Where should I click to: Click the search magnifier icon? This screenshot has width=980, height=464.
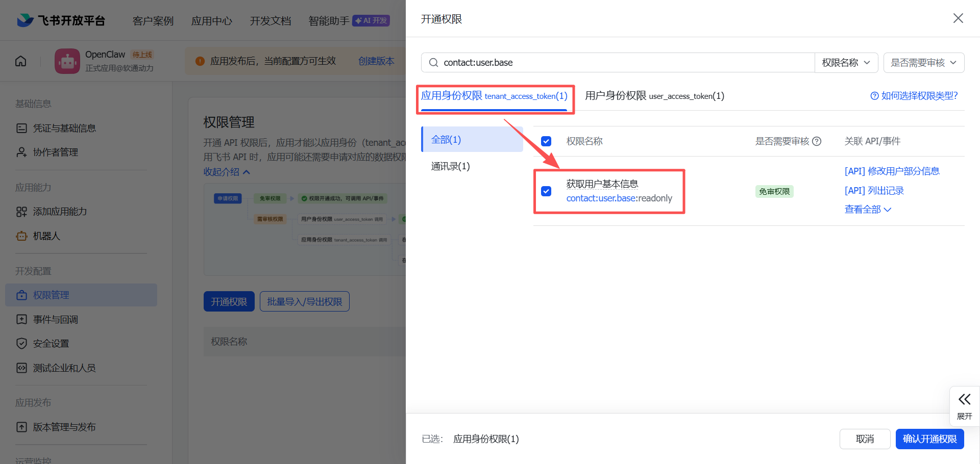tap(433, 63)
